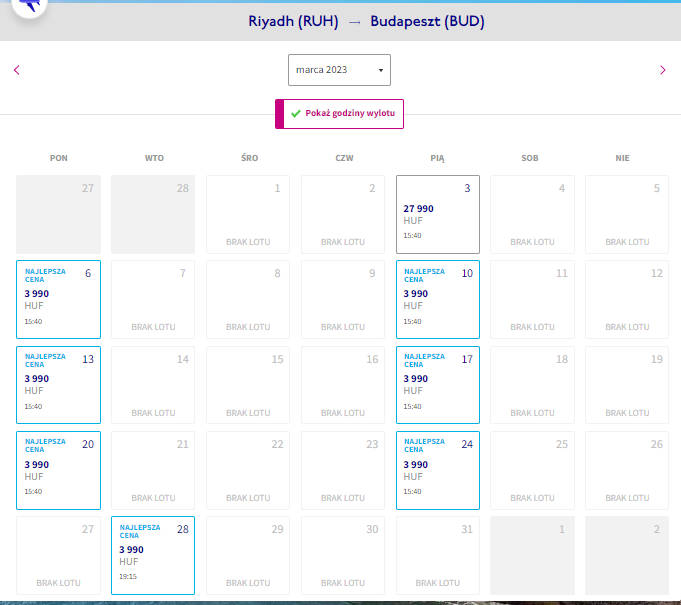Image resolution: width=681 pixels, height=605 pixels.
Task: Open the marca 2023 month dropdown
Action: [x=339, y=70]
